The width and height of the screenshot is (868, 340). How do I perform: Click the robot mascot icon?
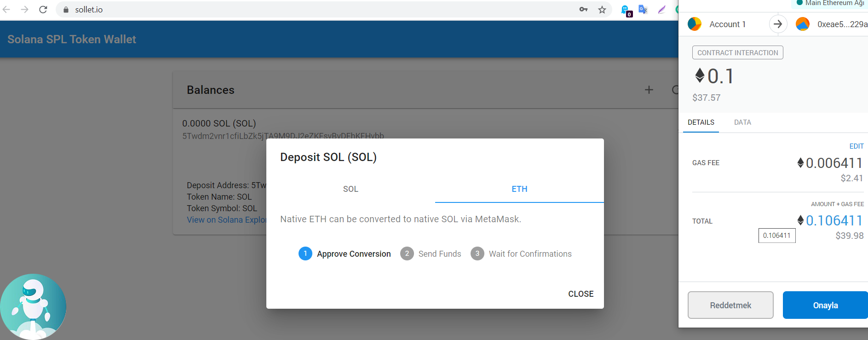coord(33,306)
